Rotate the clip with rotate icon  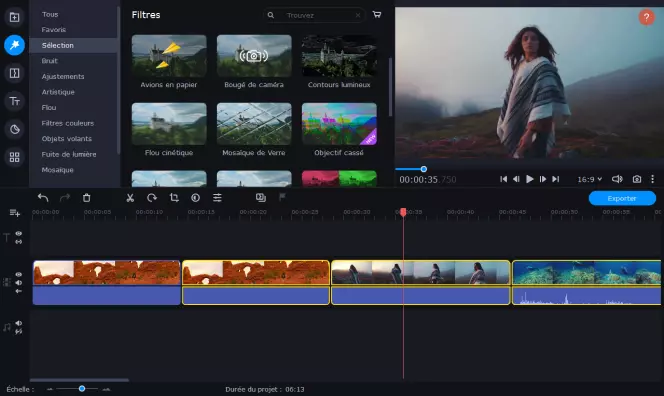(x=152, y=198)
